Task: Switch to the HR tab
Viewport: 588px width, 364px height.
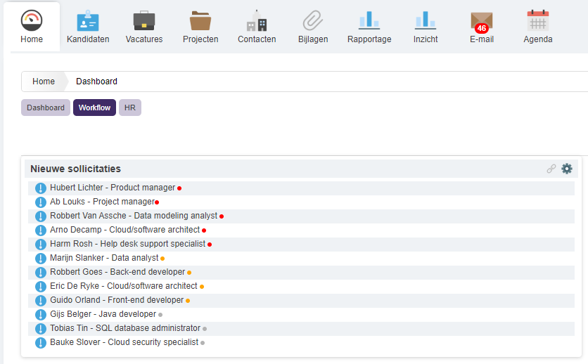Action: pos(129,108)
